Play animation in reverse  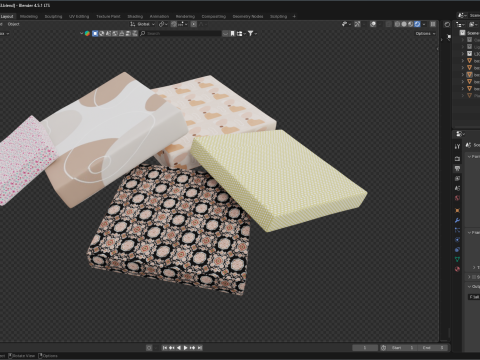tap(179, 348)
